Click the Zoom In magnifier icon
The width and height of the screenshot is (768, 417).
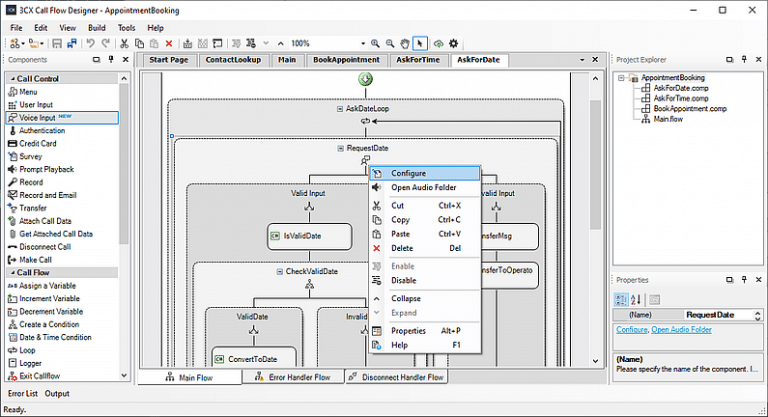click(x=376, y=44)
